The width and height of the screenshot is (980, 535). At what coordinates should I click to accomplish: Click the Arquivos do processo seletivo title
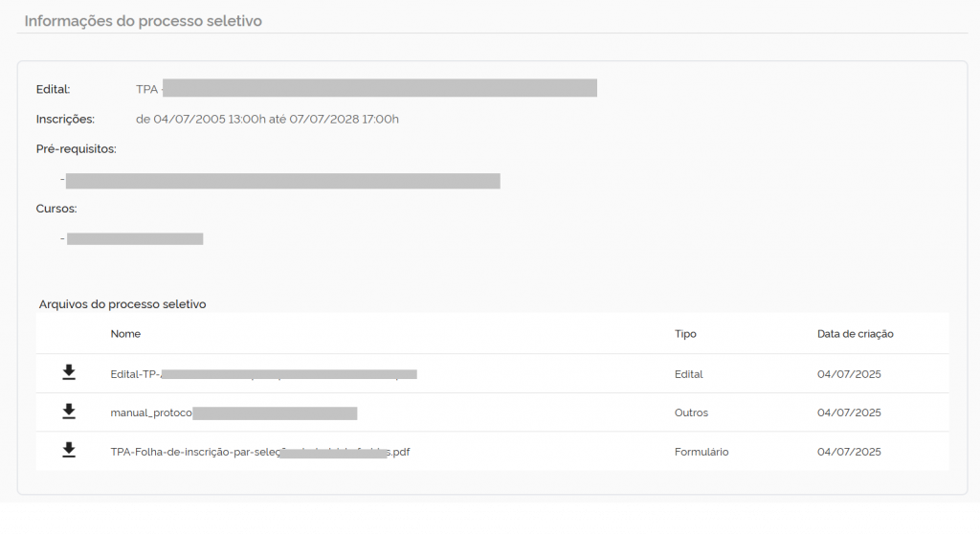pos(122,303)
